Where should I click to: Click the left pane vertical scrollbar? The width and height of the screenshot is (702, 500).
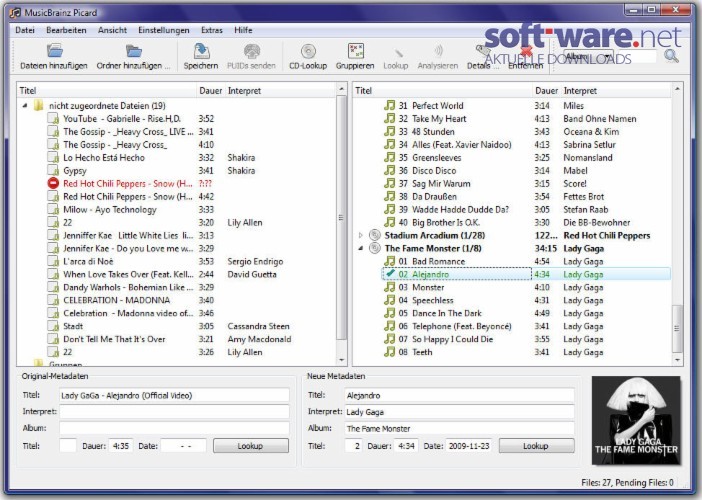341,218
